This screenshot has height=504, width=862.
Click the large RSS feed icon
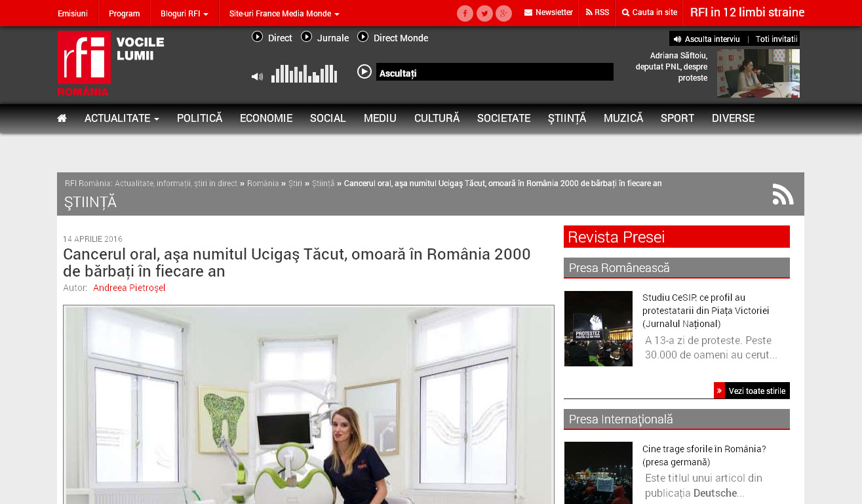point(783,194)
